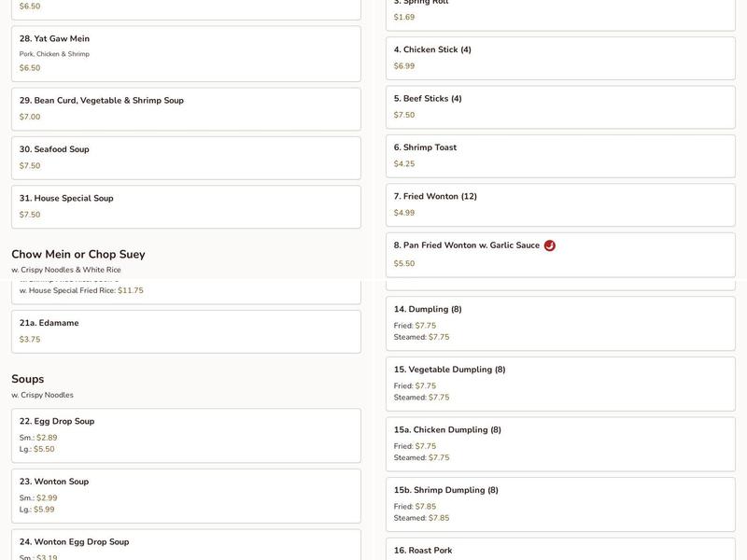This screenshot has height=560, width=747.
Task: Select 31. House Special Soup
Action: click(x=186, y=206)
